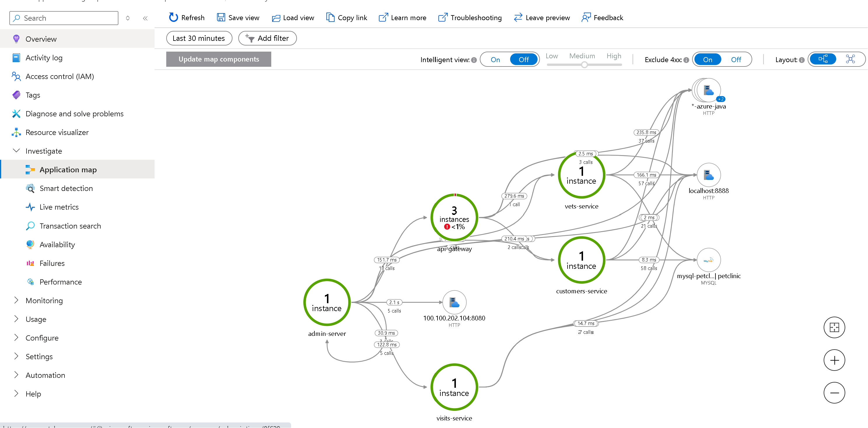Click the visits-service instance node

click(454, 387)
